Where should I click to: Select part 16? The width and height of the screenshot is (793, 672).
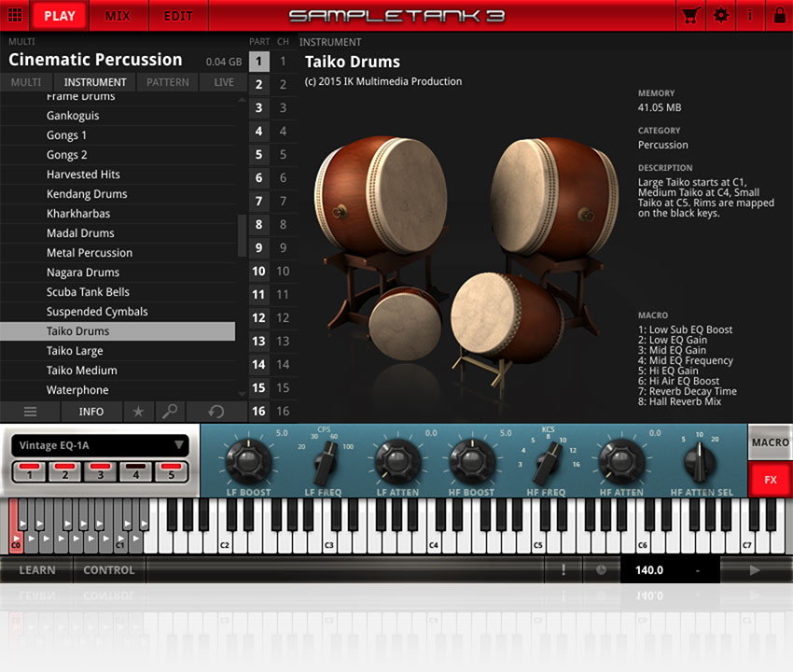click(258, 411)
